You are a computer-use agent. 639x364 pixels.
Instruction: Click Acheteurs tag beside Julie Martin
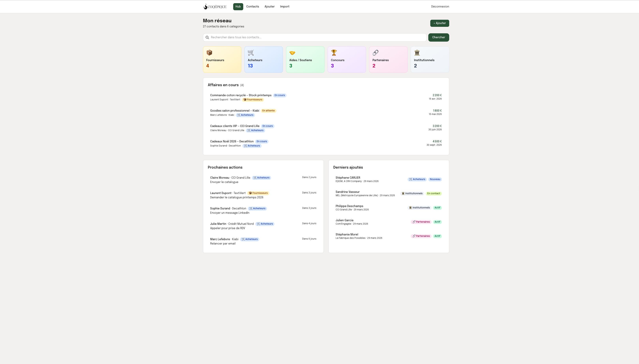(265, 224)
